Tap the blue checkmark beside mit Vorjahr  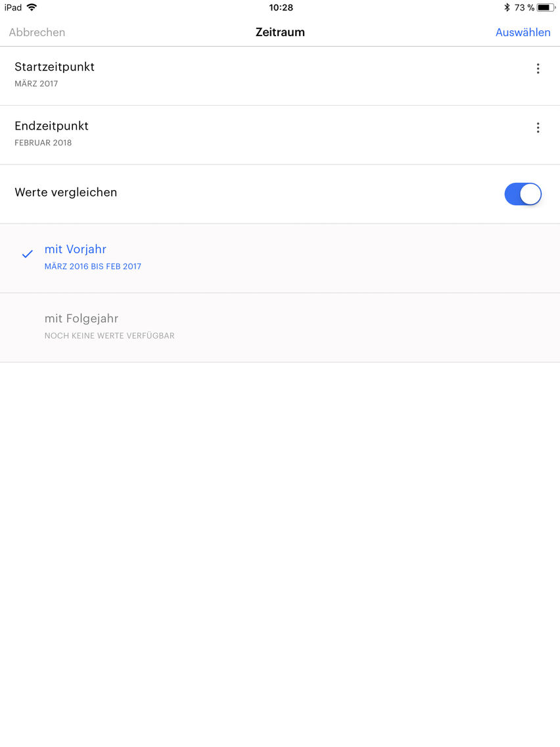(x=28, y=254)
